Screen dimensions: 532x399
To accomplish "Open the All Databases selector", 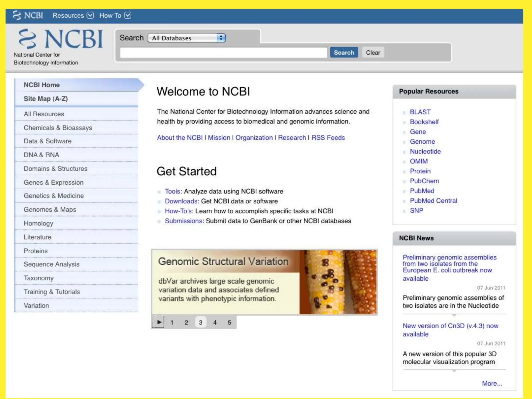I will 186,38.
